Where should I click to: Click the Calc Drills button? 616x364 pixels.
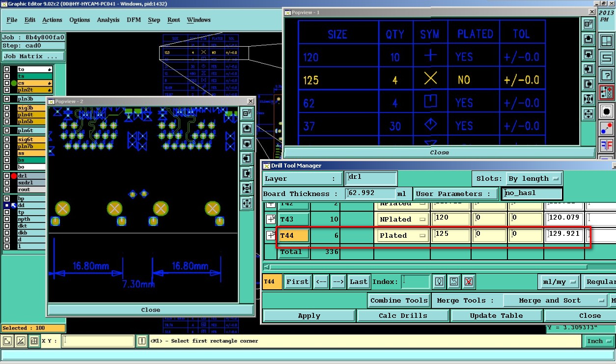tap(403, 315)
